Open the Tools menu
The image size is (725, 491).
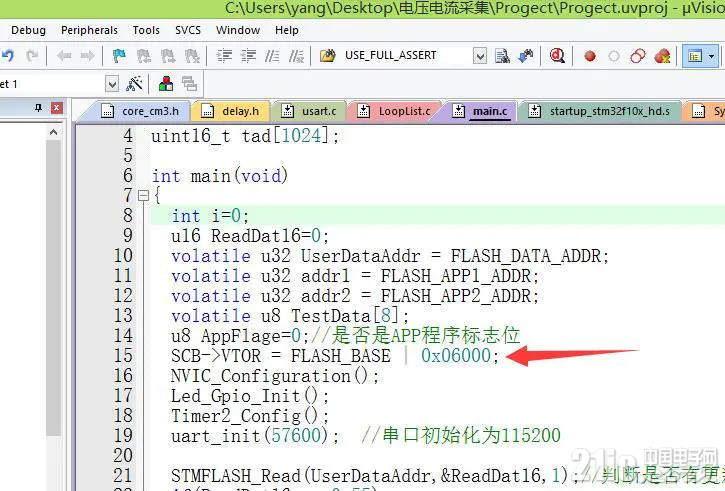point(146,31)
